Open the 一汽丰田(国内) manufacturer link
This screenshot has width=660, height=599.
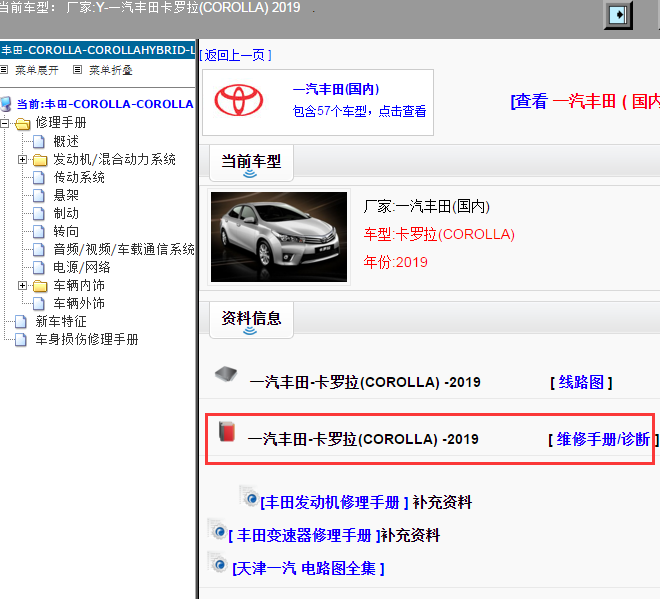[x=336, y=89]
